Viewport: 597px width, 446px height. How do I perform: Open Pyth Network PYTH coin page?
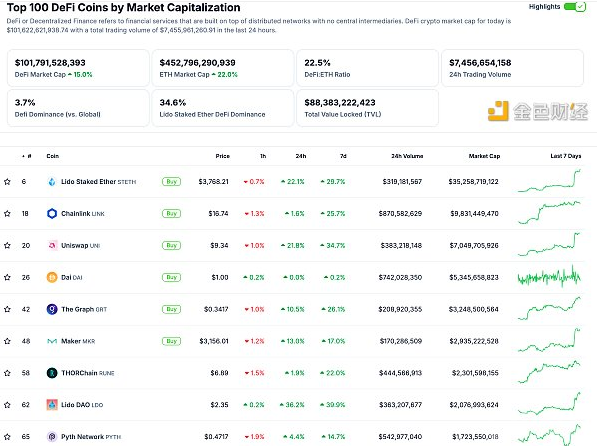coord(91,436)
